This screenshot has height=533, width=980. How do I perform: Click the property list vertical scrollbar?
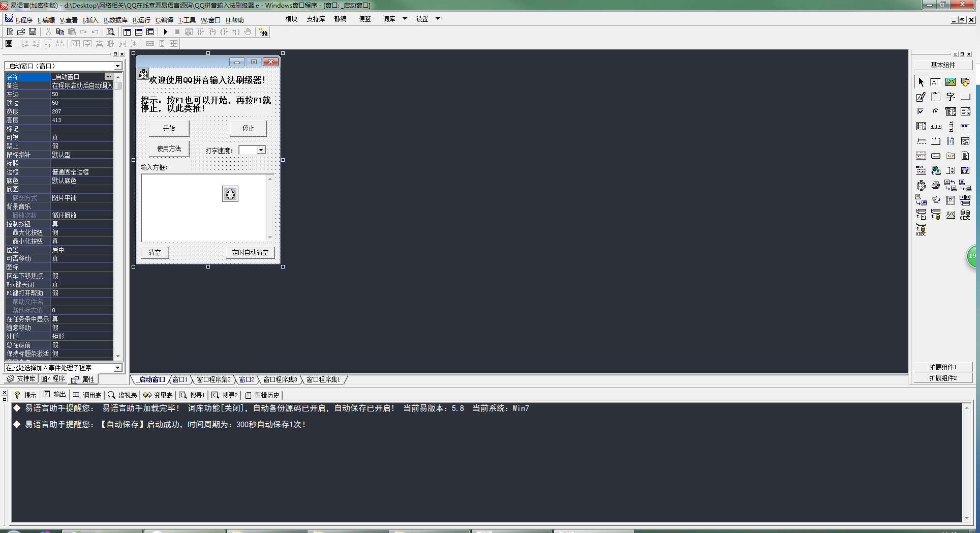tap(118, 216)
